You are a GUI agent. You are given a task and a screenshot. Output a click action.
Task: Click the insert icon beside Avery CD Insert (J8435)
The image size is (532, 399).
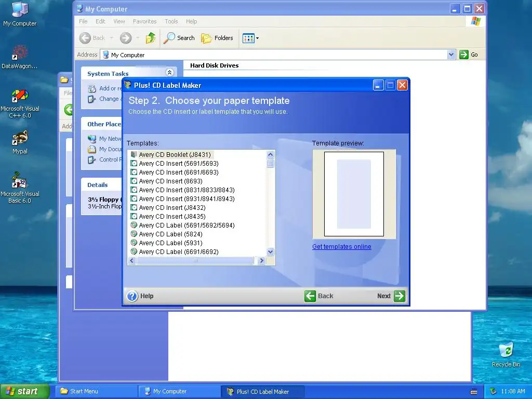click(x=134, y=216)
